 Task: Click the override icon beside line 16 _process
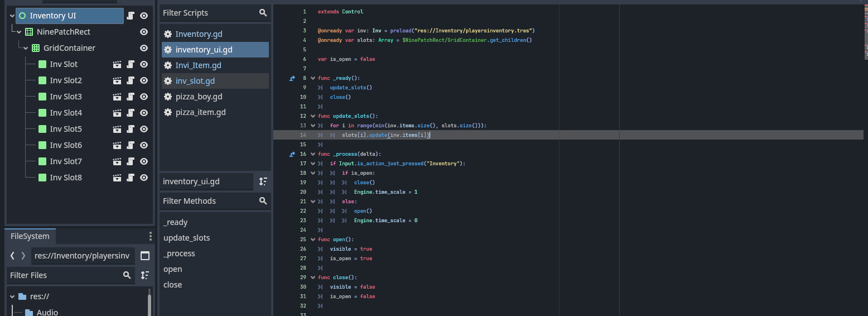click(x=292, y=154)
